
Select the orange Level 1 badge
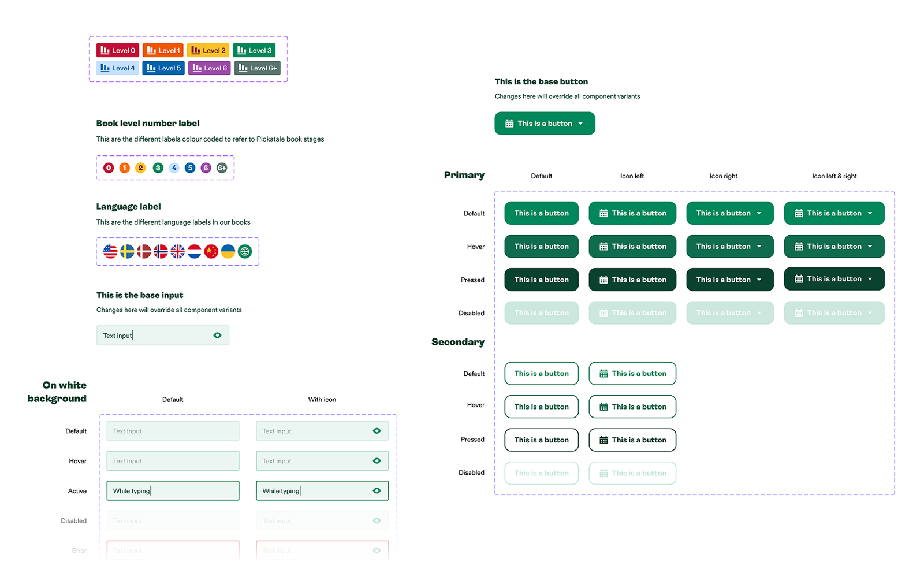coord(163,50)
